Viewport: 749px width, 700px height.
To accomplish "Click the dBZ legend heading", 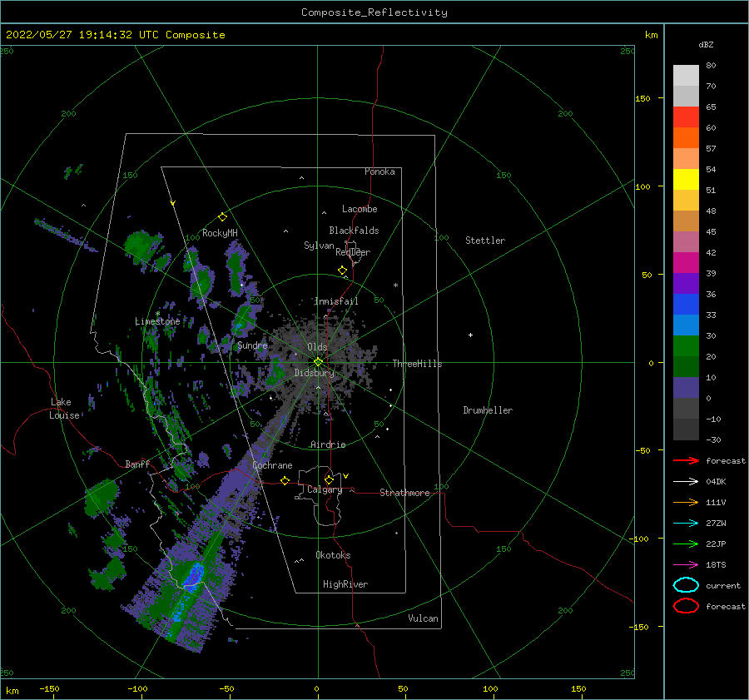I will tap(706, 44).
